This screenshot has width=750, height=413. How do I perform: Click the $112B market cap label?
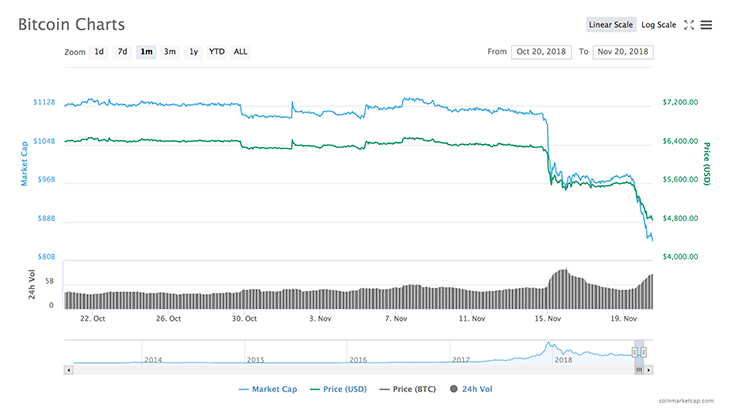click(44, 102)
